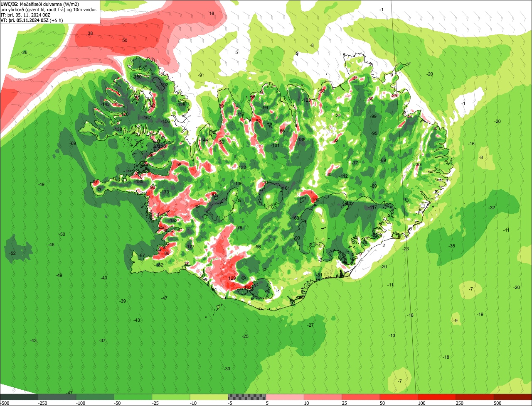Click the map value "-69" west of Iceland
This screenshot has height=406, width=532.
pos(73,143)
